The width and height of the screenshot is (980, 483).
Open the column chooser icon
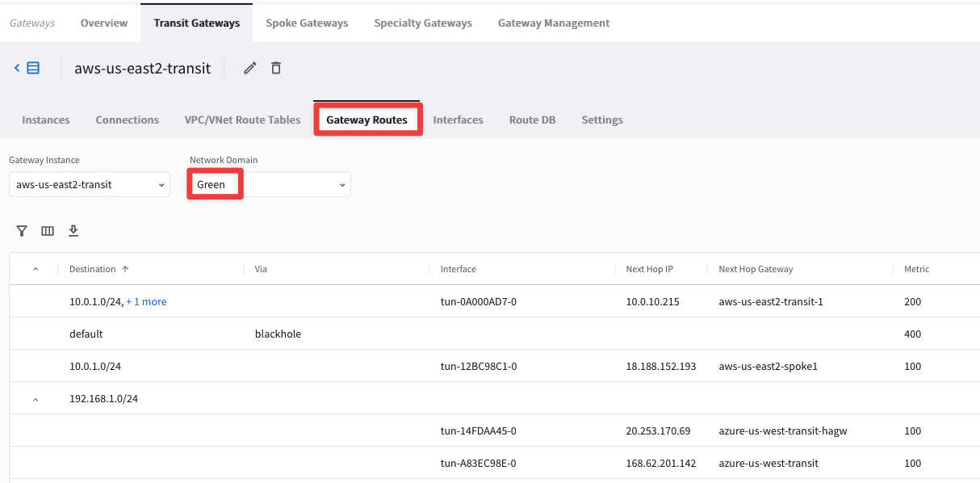[48, 231]
